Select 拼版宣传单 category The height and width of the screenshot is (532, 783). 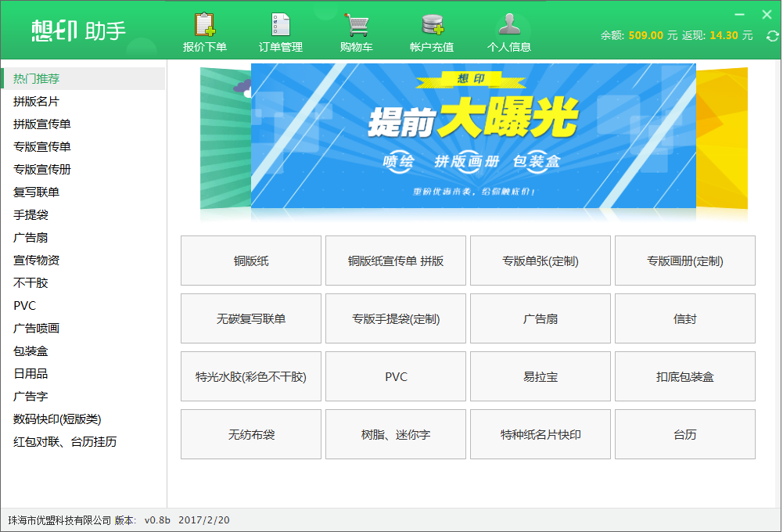coord(84,124)
